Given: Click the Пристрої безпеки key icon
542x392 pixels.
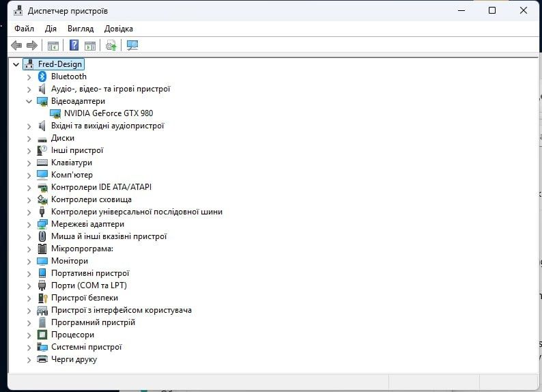Looking at the screenshot, I should point(42,298).
